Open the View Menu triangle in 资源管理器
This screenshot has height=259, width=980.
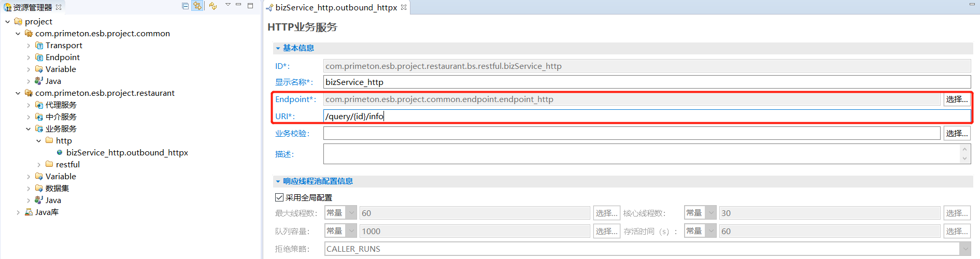click(x=228, y=5)
